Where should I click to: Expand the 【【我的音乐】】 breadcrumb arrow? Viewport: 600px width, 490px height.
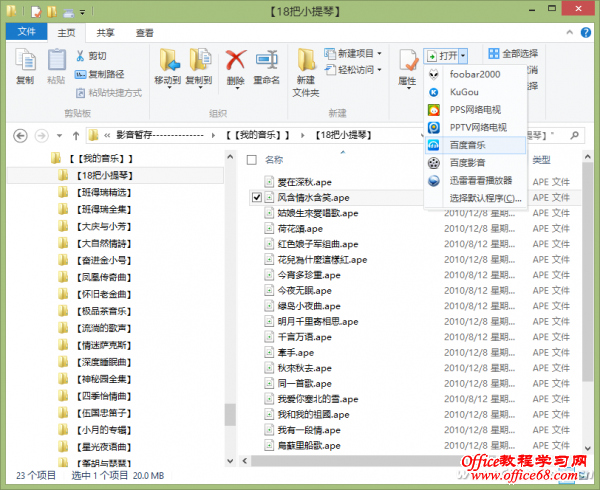pos(302,135)
